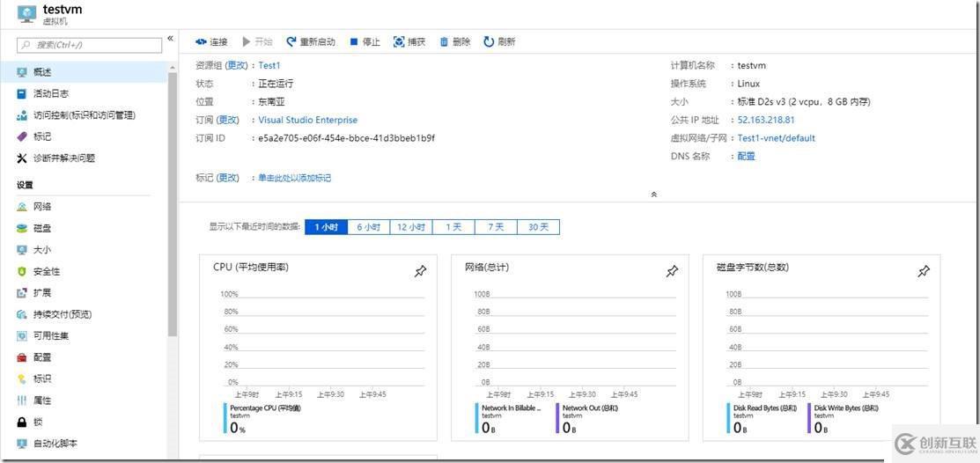Open the public IP 52.163.218.81 link
Screen dimensions: 980x463
(766, 120)
